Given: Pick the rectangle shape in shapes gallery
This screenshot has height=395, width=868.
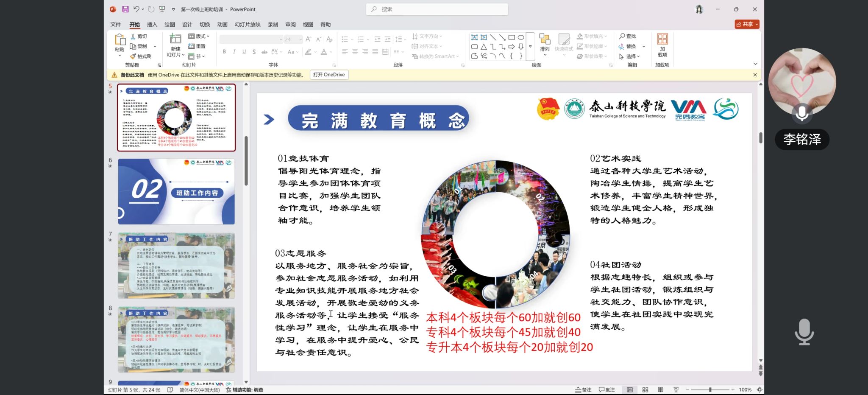Looking at the screenshot, I should click(512, 37).
